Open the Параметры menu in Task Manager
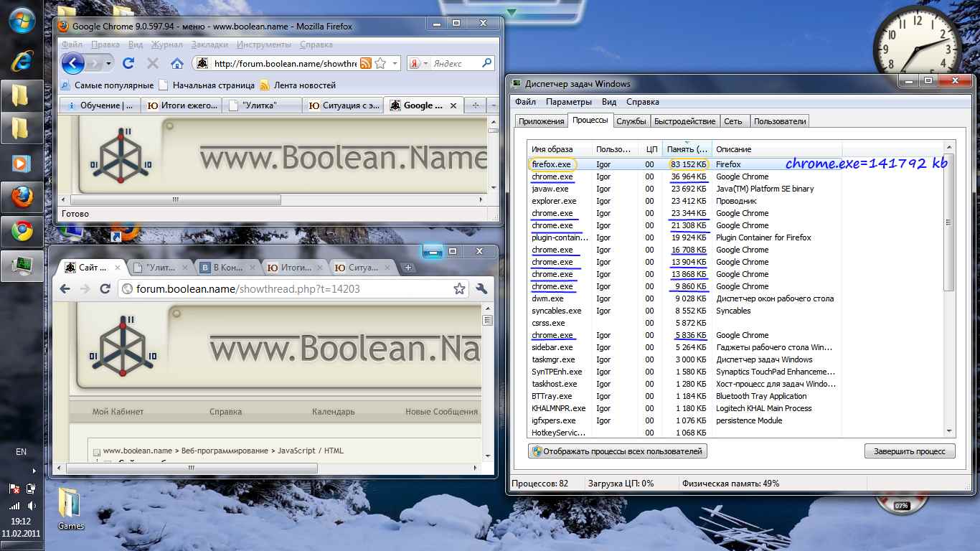This screenshot has height=551, width=980. 568,102
